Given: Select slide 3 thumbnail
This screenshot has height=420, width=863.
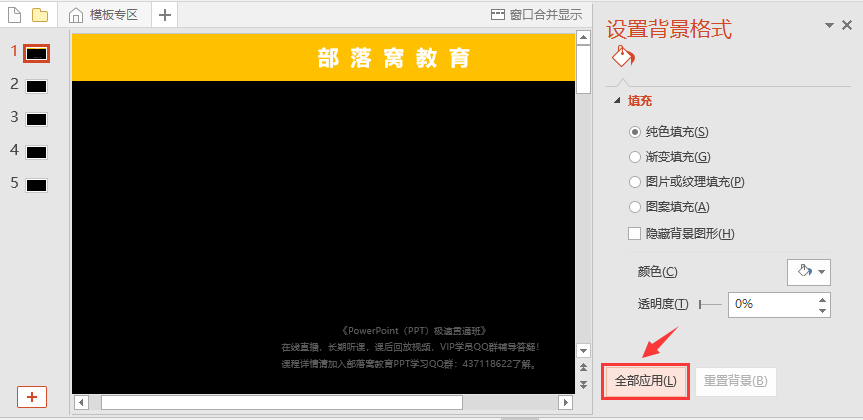Looking at the screenshot, I should (37, 119).
